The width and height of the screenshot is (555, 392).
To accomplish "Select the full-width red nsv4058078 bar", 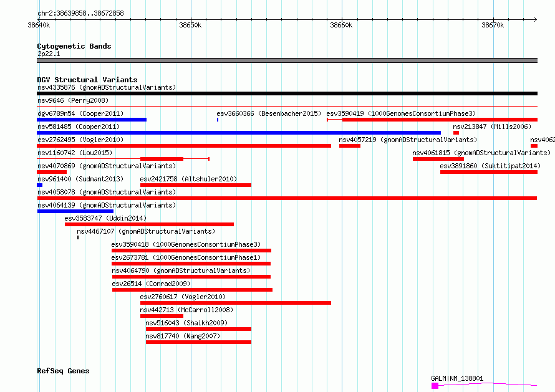I will click(x=287, y=198).
